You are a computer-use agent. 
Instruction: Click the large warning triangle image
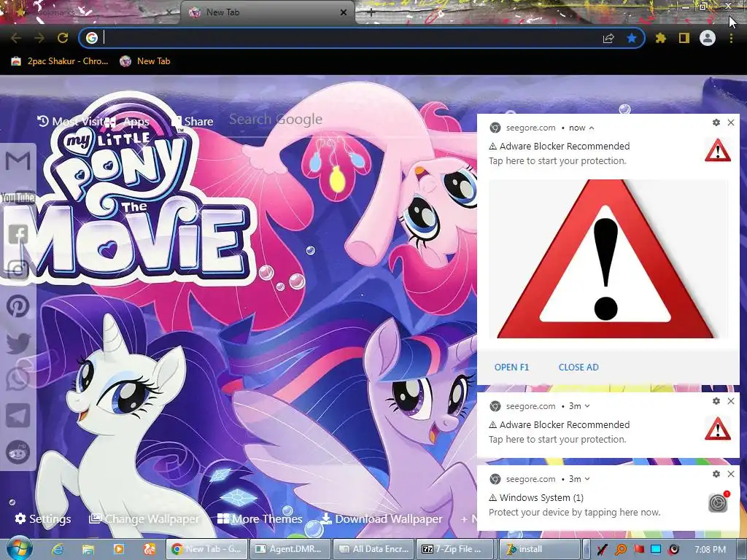(608, 259)
